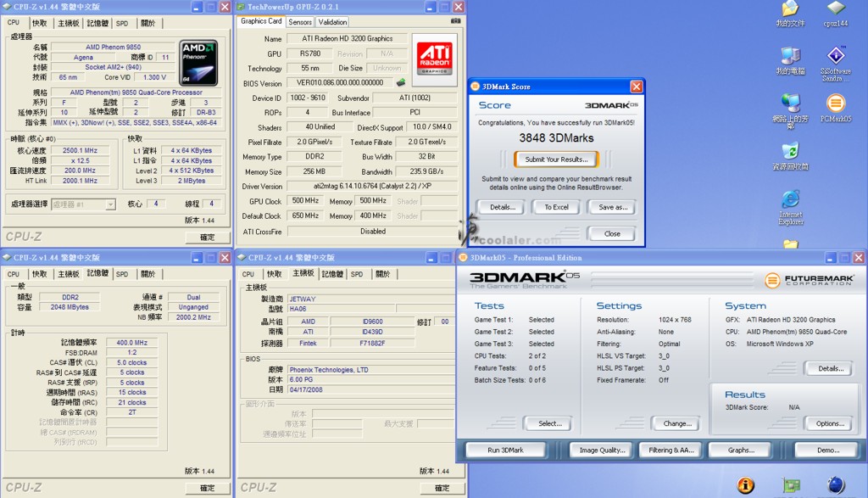Click Change under Settings section

[x=677, y=424]
